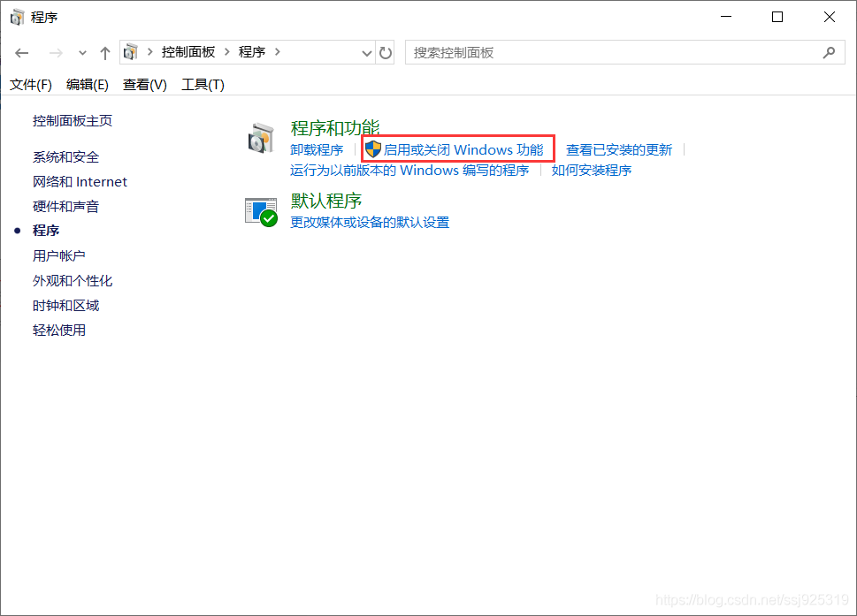This screenshot has height=616, width=857.
Task: Click the title bar 程序 window icon
Action: [17, 18]
